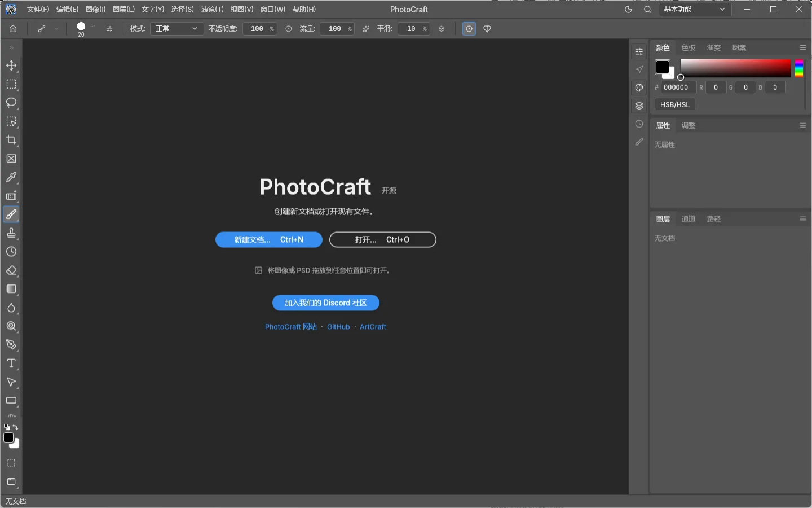Click the foreground color swatch in 颜色 panel

[663, 67]
